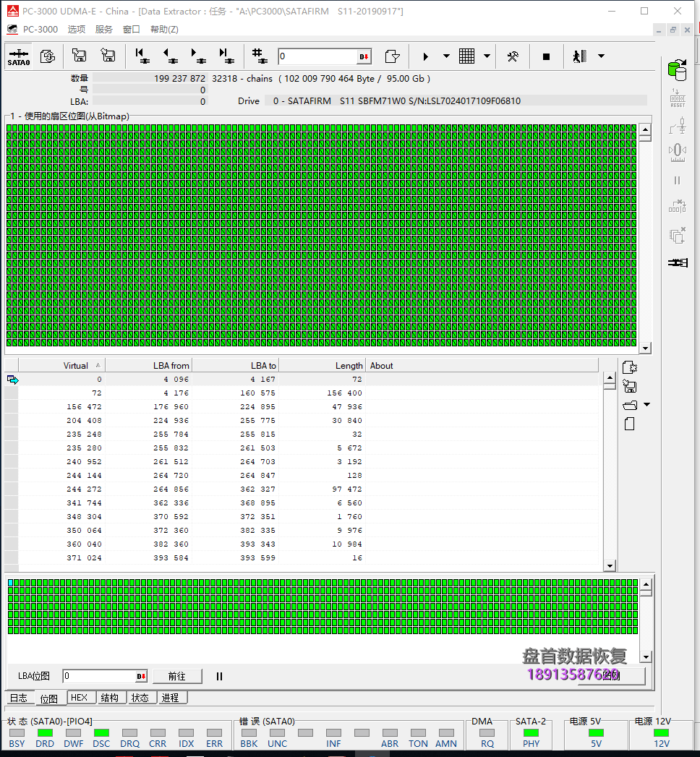Click the refresh drive ID toolbar icon
The image size is (700, 757).
(x=47, y=56)
